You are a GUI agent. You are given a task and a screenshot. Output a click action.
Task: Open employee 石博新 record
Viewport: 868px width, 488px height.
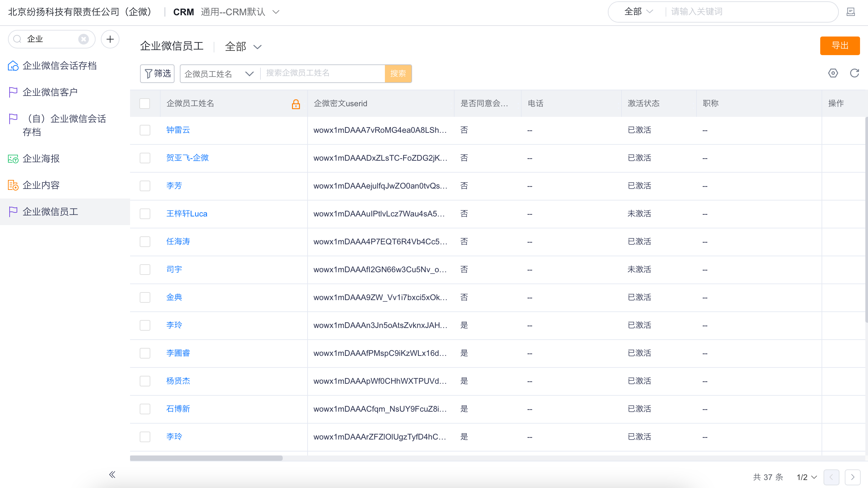tap(178, 409)
